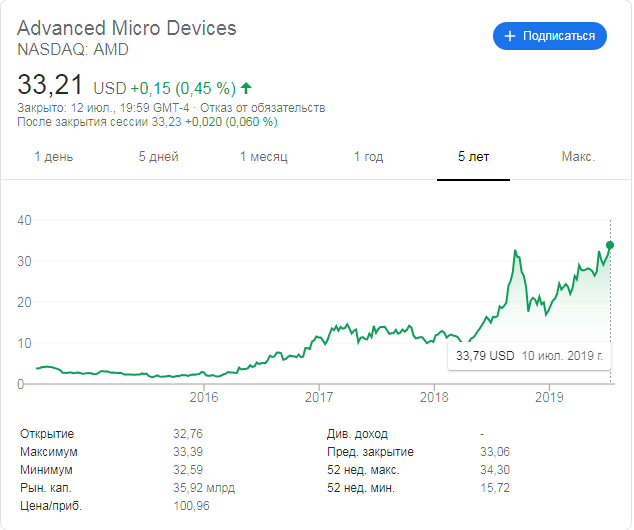634x530 pixels.
Task: Click the Advanced Micro Devices title
Action: pos(127,27)
